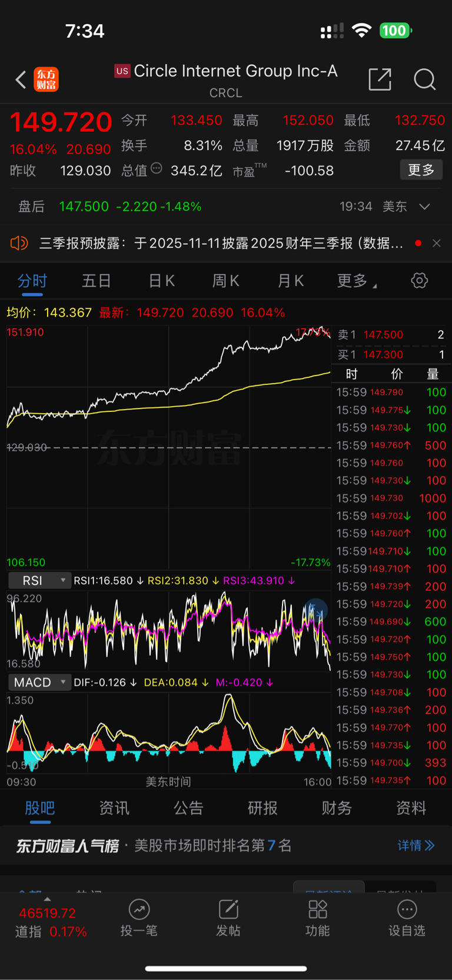Open 详情 ranking details link
This screenshot has height=980, width=452.
click(416, 845)
